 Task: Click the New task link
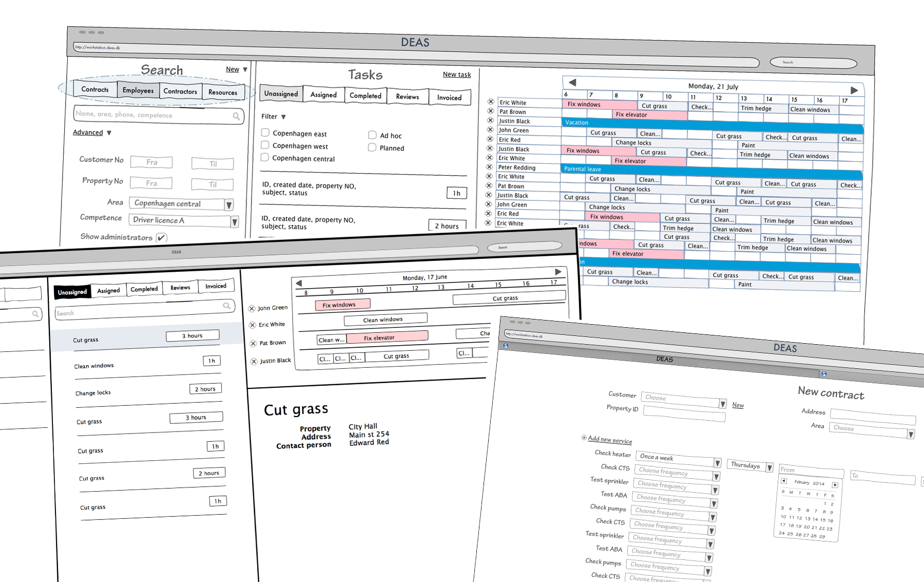[x=456, y=74]
